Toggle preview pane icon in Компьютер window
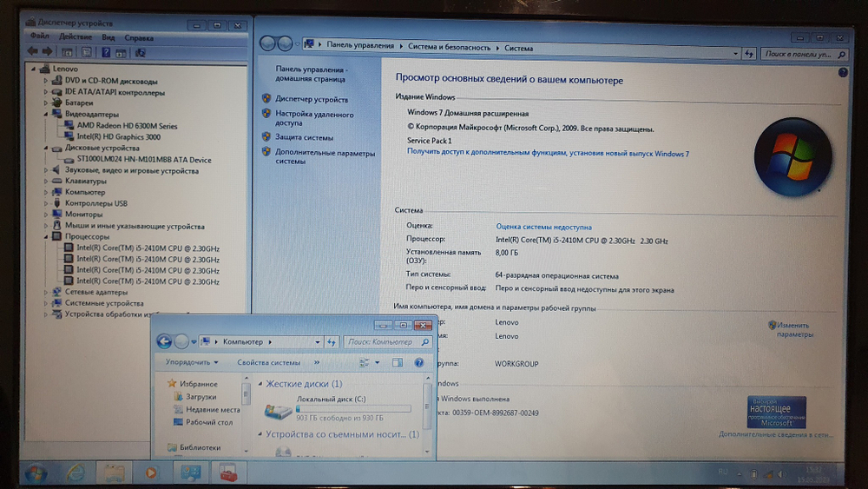The image size is (868, 489). coord(397,363)
